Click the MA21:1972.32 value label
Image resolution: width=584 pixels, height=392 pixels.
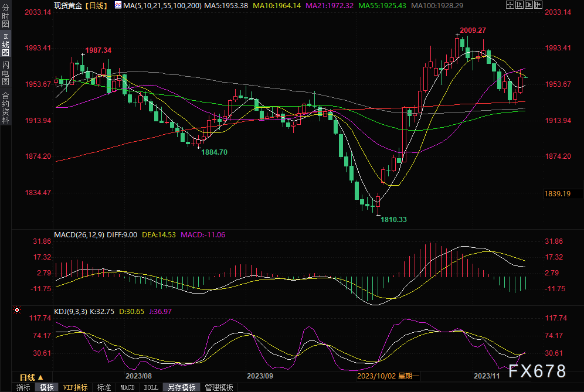point(330,6)
